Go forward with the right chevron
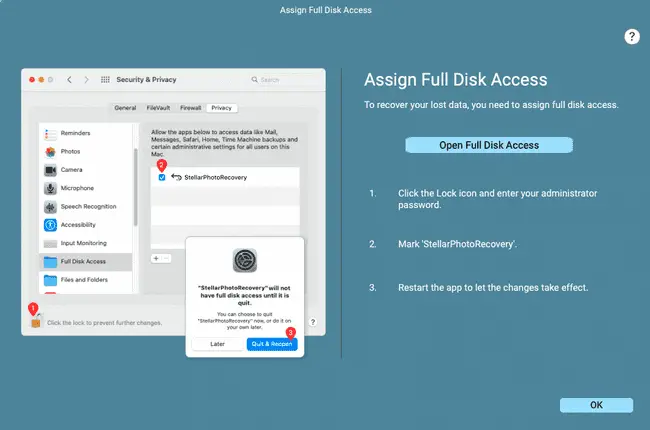 (x=86, y=80)
